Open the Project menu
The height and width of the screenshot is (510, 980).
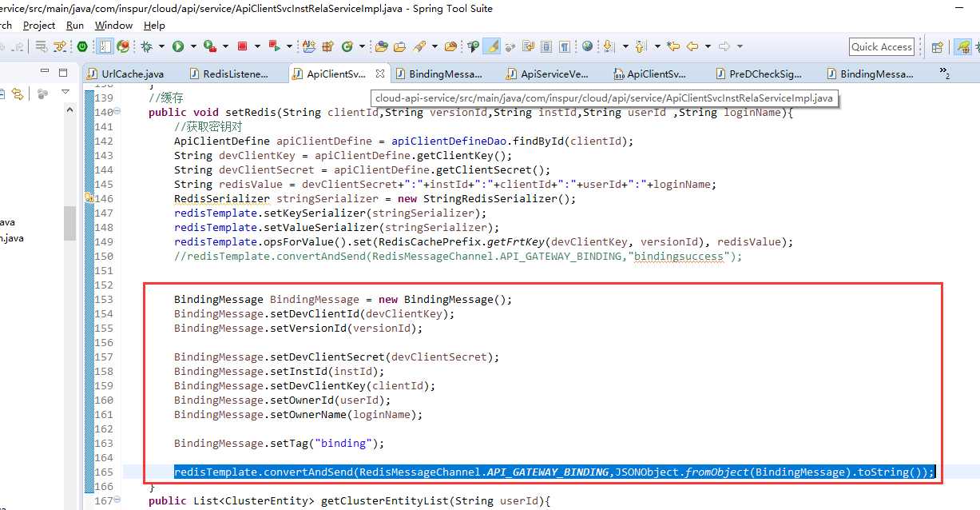[39, 26]
